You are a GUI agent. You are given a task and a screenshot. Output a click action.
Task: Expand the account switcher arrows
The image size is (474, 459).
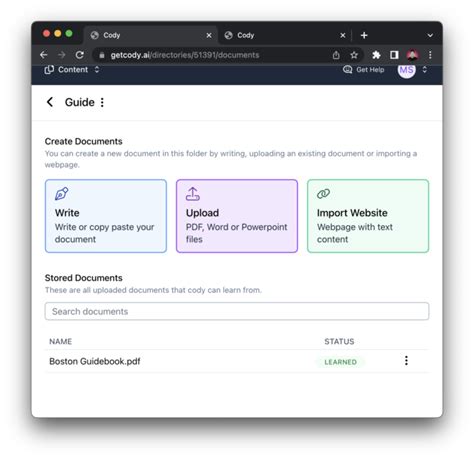click(x=425, y=70)
